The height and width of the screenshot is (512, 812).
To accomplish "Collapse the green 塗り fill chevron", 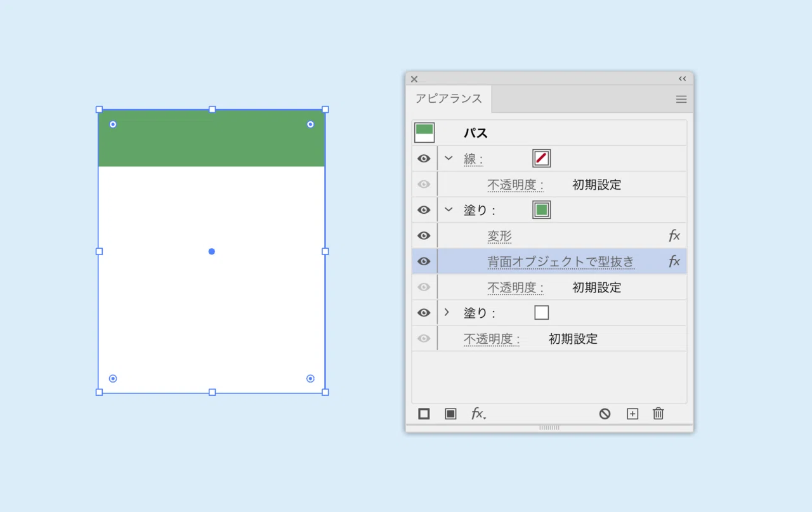I will (449, 209).
